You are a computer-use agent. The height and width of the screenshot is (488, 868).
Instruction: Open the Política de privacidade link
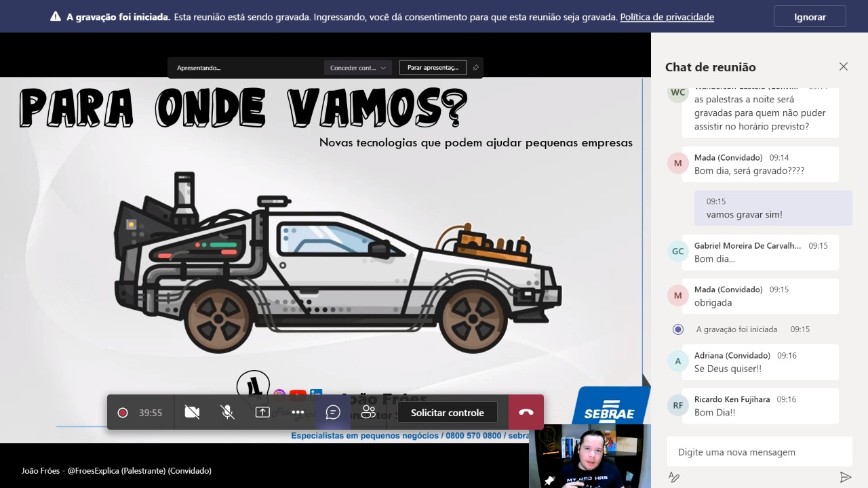click(x=667, y=17)
